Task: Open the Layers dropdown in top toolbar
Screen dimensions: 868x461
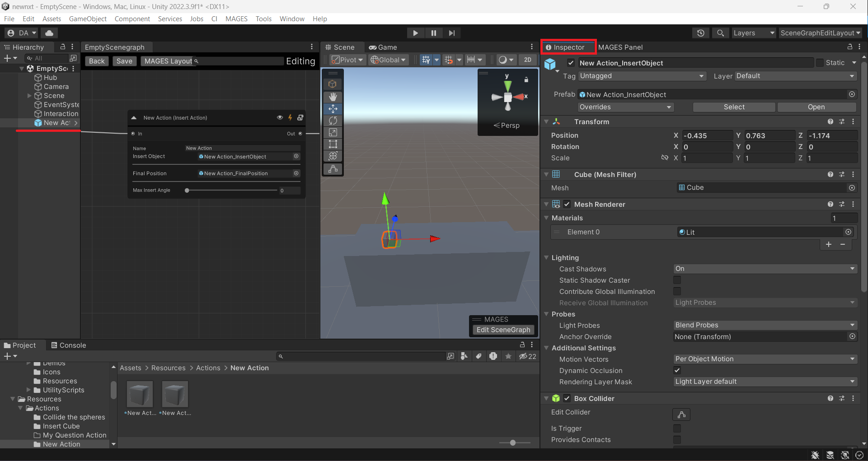Action: [x=753, y=33]
